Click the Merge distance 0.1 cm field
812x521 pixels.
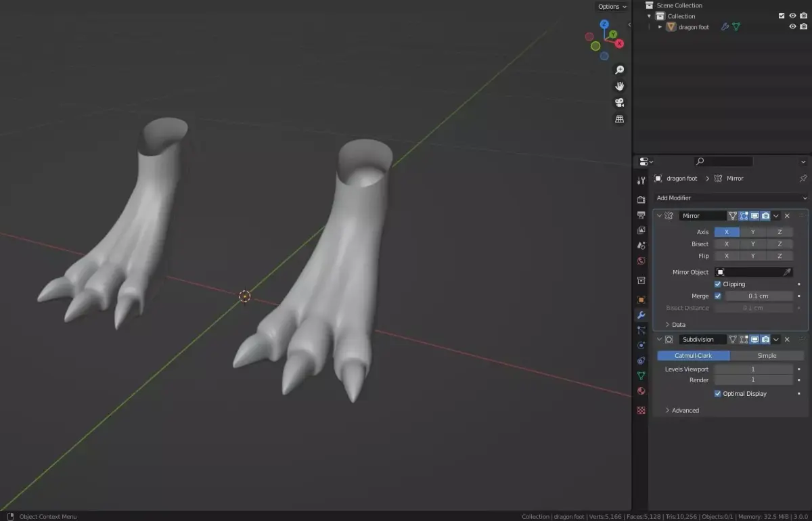[x=759, y=296]
